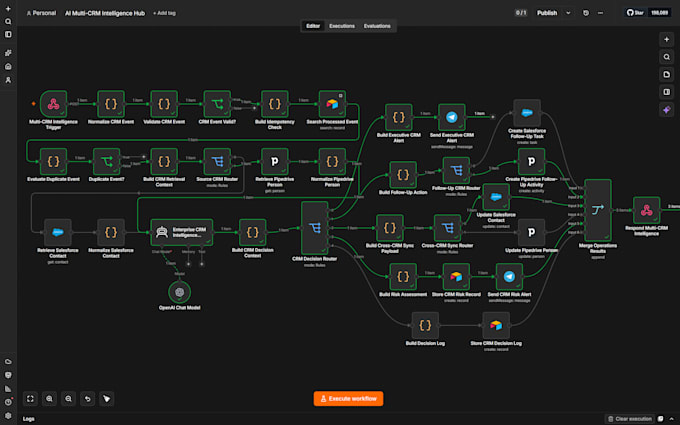Open the Store CRM Risk Record node
This screenshot has height=425, width=680.
coord(456,277)
